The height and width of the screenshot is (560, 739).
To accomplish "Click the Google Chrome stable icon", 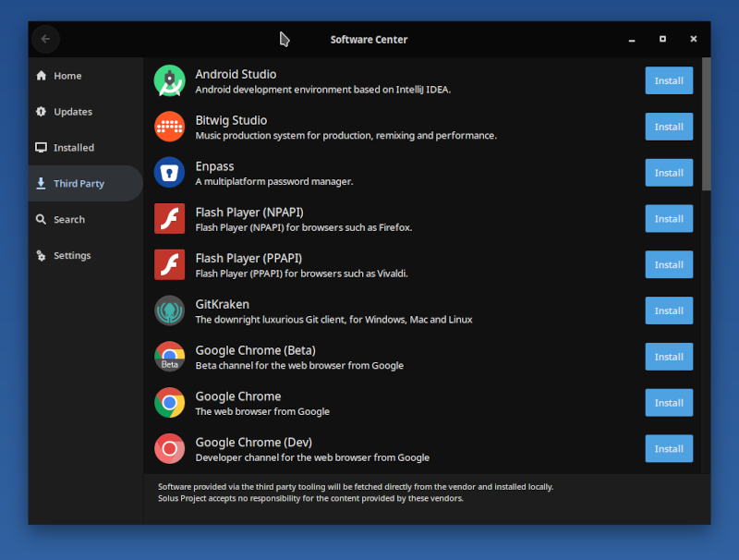I will [169, 403].
